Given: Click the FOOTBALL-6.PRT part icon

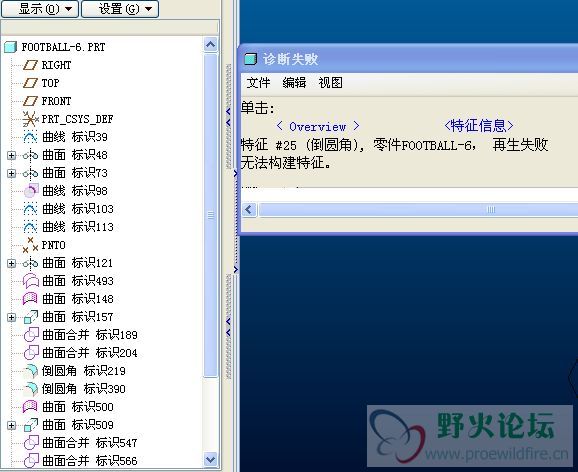Looking at the screenshot, I should (11, 47).
